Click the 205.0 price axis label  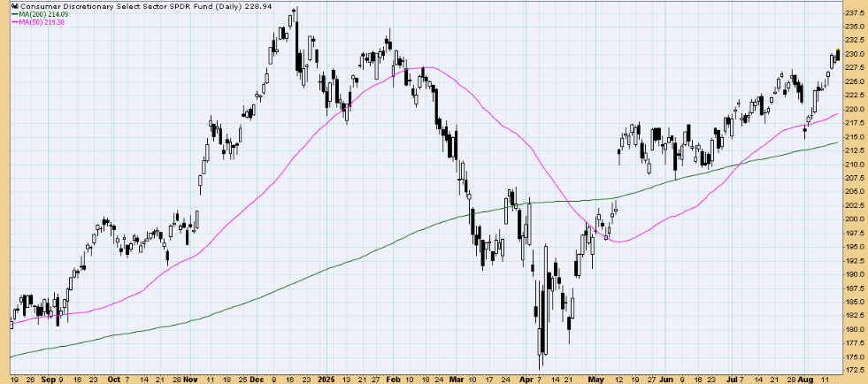pos(855,191)
